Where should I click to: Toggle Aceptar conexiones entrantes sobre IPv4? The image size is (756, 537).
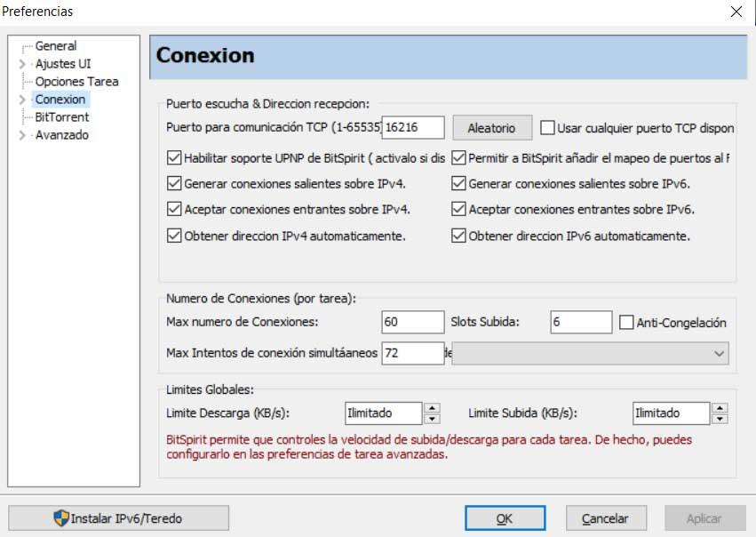coord(173,209)
